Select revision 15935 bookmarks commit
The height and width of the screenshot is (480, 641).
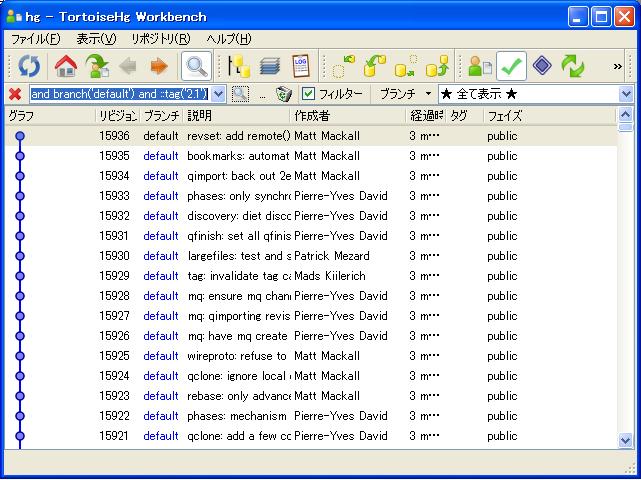pyautogui.click(x=311, y=156)
